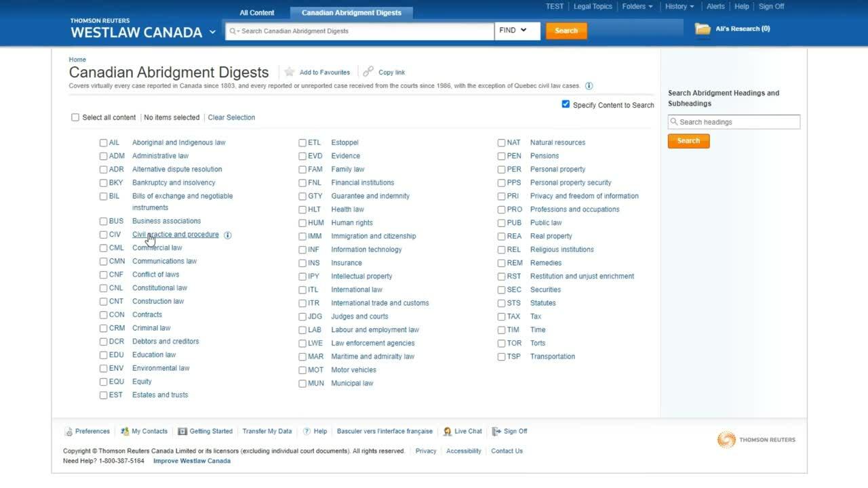Click the Live Chat icon in the footer
The image size is (868, 488).
[448, 432]
